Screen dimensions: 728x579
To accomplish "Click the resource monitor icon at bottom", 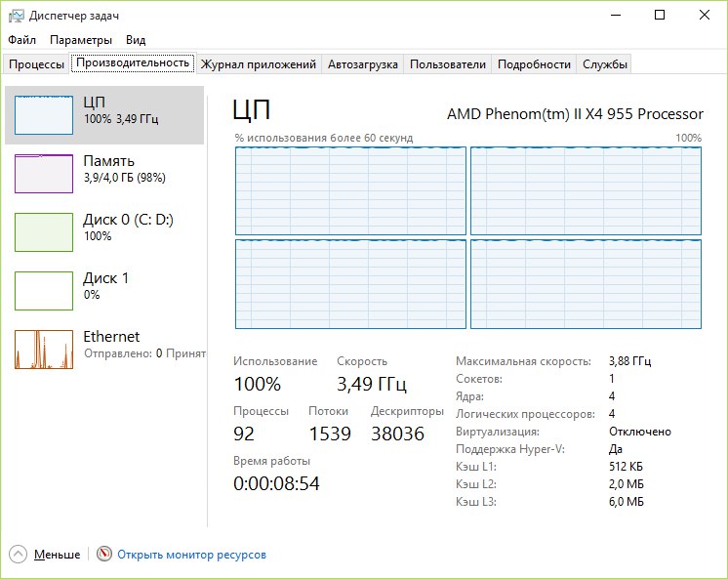I will (104, 555).
